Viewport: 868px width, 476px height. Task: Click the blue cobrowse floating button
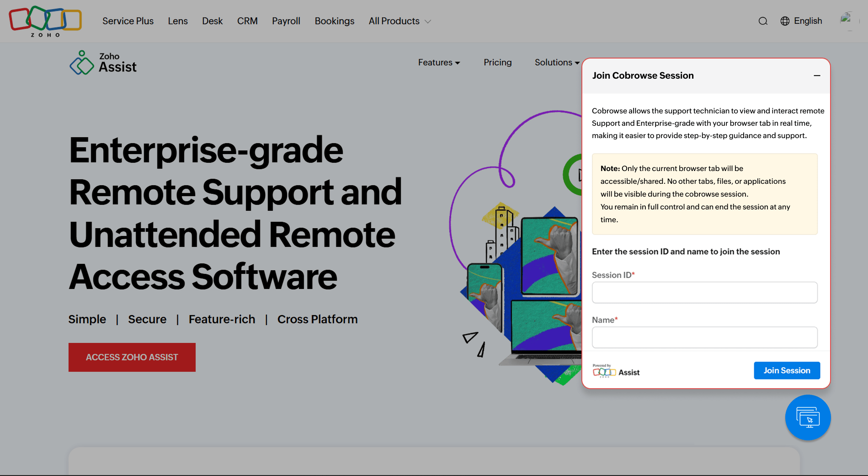808,417
